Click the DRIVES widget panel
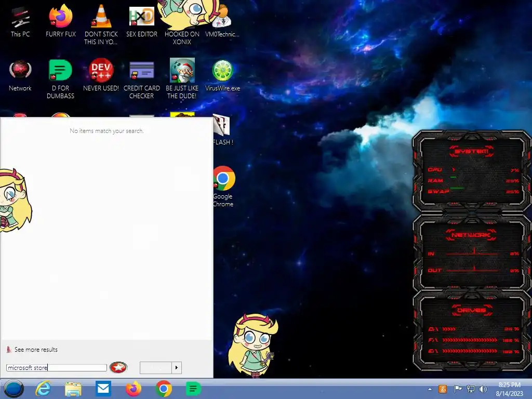Screen dimensions: 532x399 (x=471, y=330)
